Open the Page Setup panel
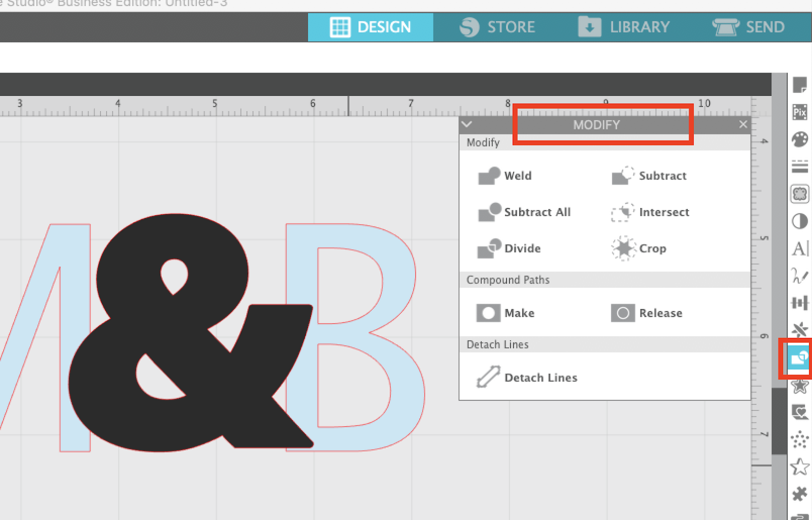 [799, 85]
